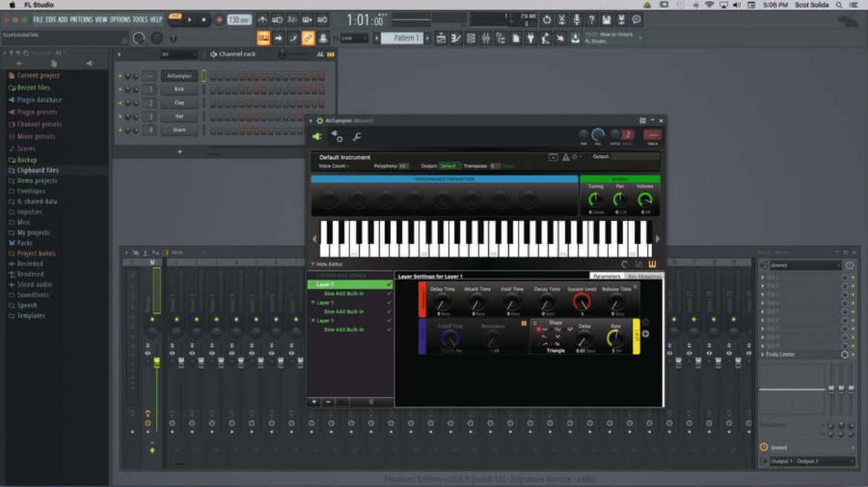Select the Clap channel button
Viewport: 868px width, 487px height.
point(179,103)
